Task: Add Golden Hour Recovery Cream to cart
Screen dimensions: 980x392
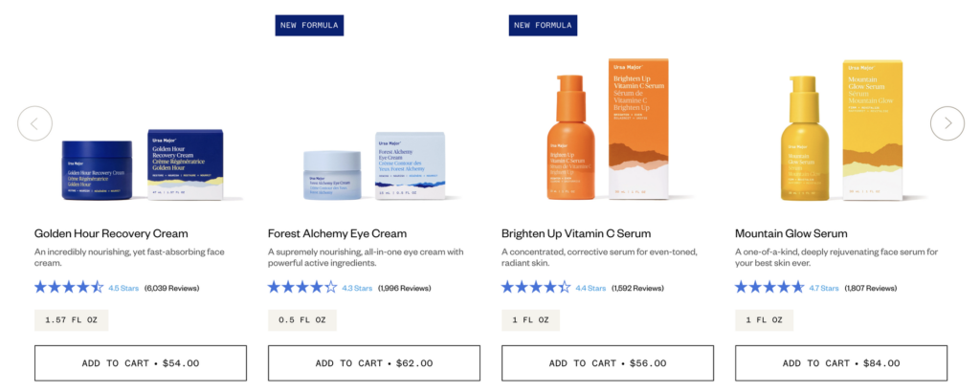Action: pyautogui.click(x=141, y=363)
